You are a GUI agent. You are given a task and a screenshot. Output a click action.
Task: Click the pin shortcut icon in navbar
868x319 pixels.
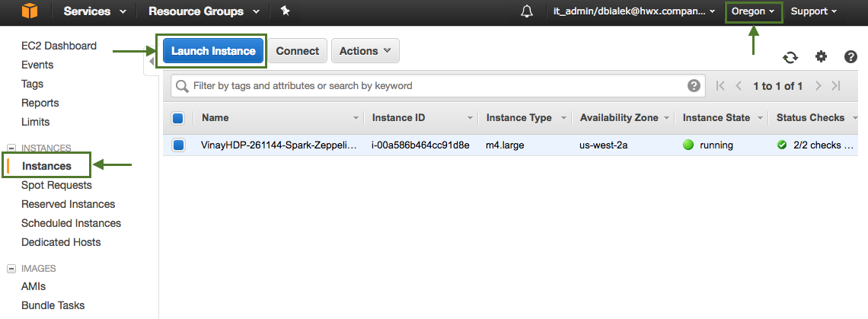click(x=285, y=11)
